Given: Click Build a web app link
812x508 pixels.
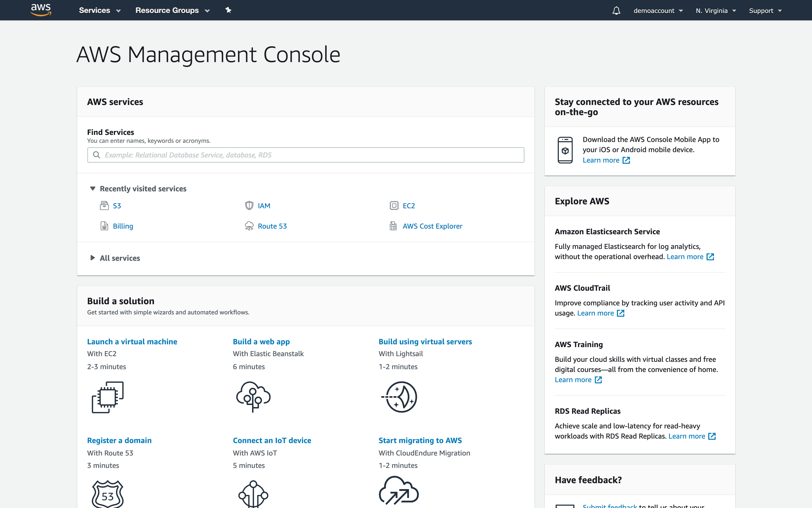Looking at the screenshot, I should tap(261, 342).
